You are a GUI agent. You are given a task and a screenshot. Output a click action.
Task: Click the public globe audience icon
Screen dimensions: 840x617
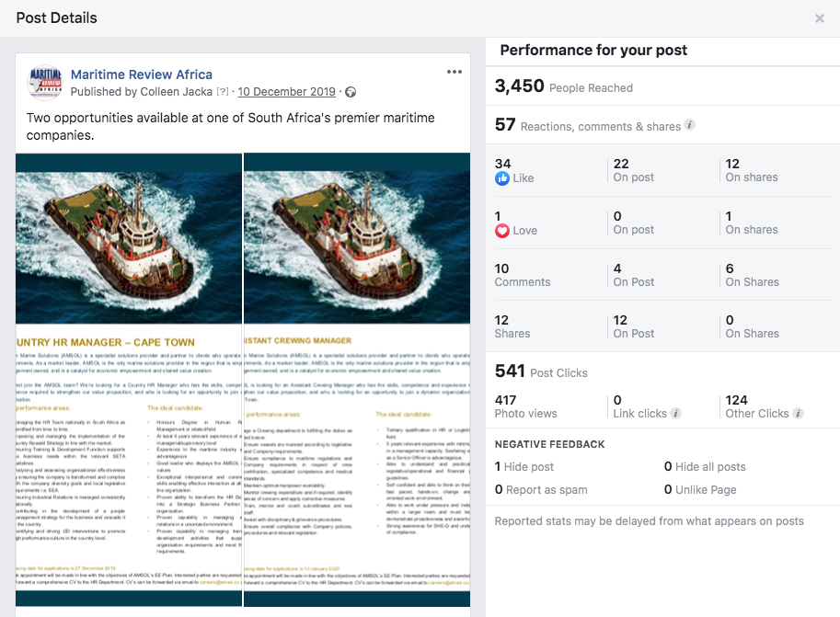coord(351,92)
